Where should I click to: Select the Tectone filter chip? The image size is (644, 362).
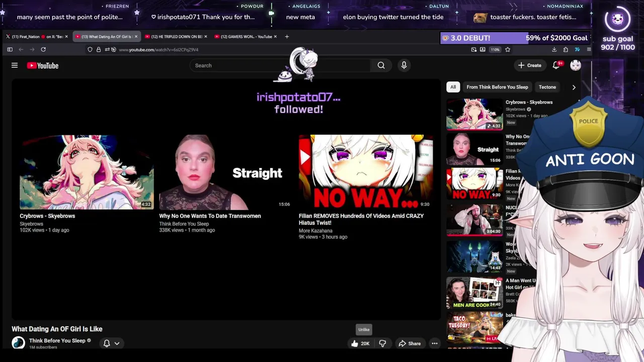[547, 87]
